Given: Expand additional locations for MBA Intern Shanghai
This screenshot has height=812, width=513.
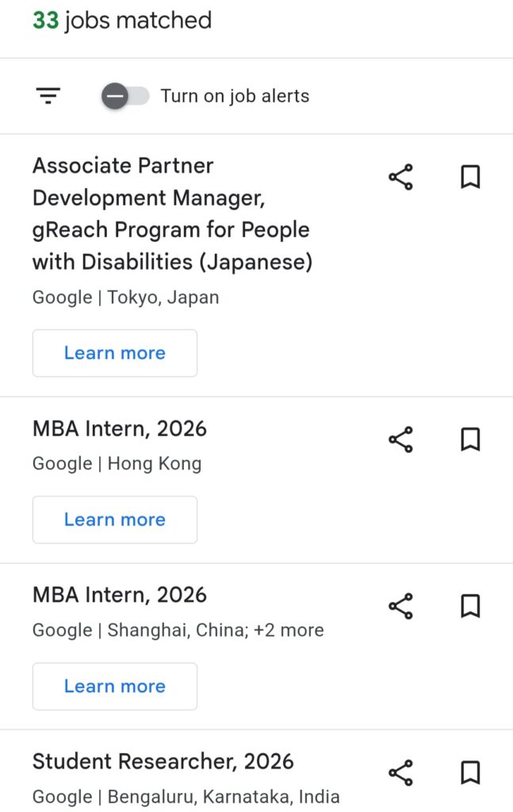Looking at the screenshot, I should point(290,630).
